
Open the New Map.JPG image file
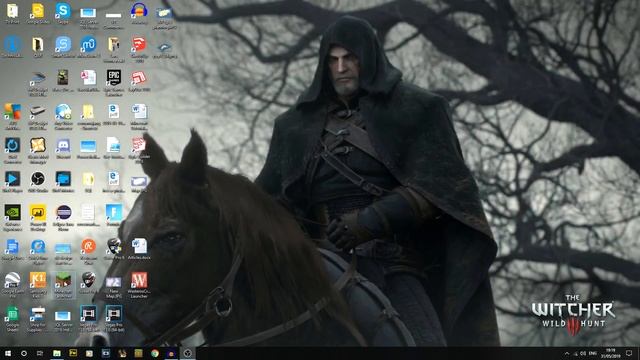pos(114,287)
